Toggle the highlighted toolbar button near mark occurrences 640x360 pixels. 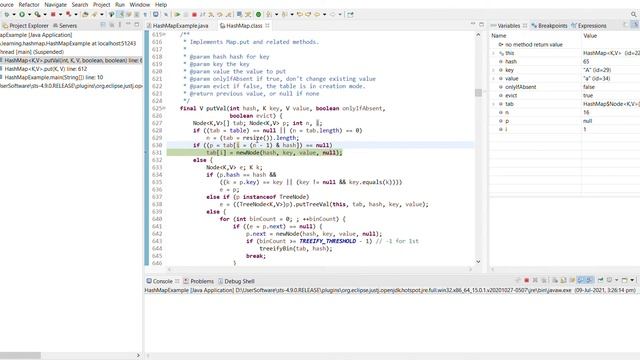click(x=120, y=14)
